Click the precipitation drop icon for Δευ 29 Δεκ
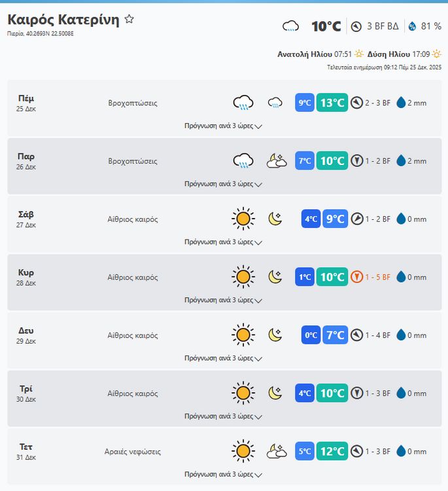This screenshot has height=491, width=448. 401,335
